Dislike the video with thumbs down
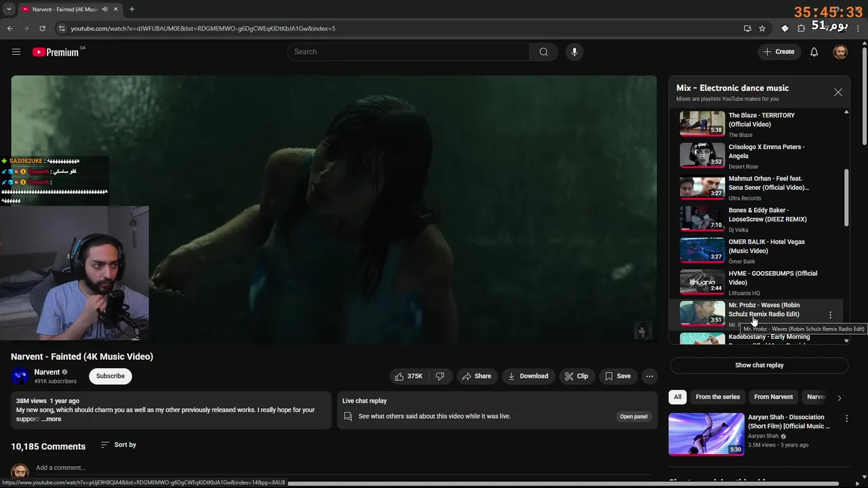Screen dimensions: 868x488 pos(440,376)
